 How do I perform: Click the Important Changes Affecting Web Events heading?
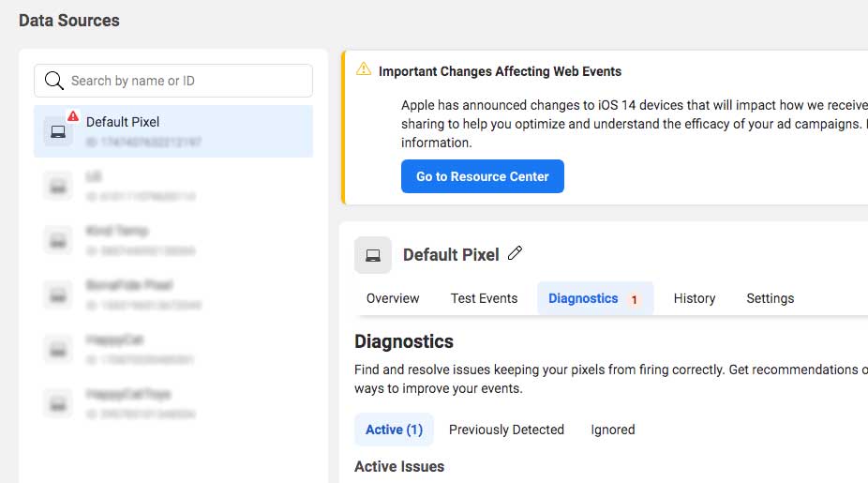tap(500, 71)
